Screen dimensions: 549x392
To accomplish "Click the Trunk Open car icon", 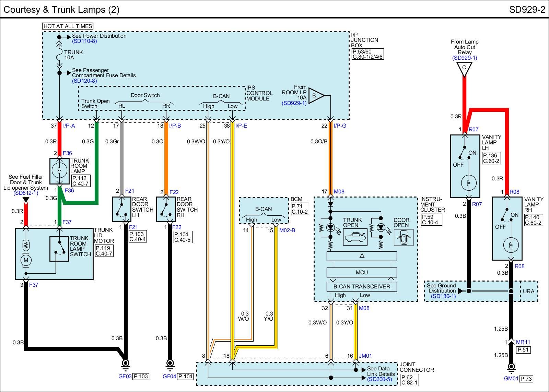I will tap(355, 237).
